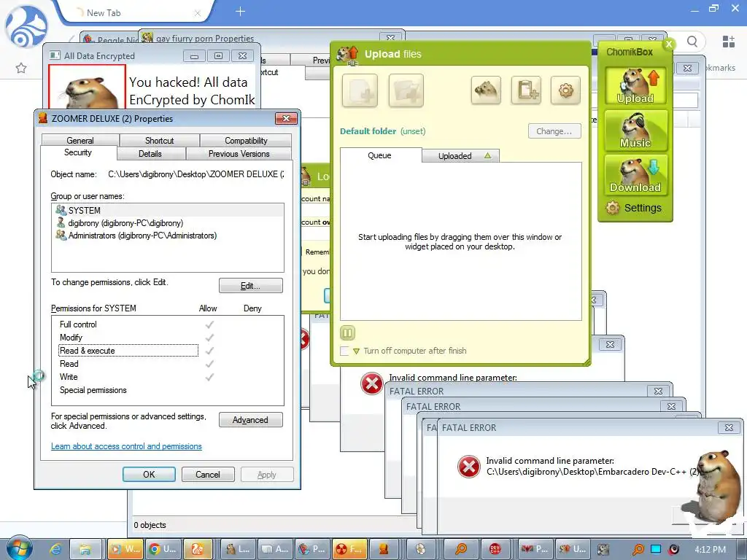Click the hamster icon button in Upload toolbar
Screen dimensions: 747x560
486,90
